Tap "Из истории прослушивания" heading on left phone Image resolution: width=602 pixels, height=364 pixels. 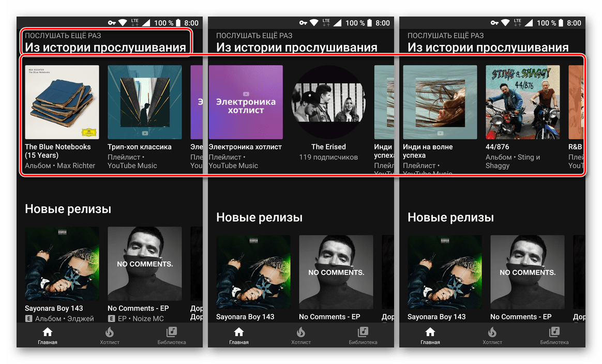click(x=106, y=47)
